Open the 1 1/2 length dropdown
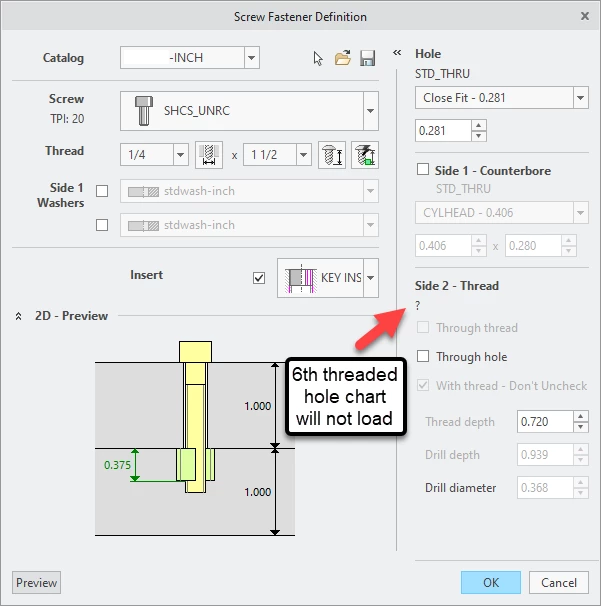 tap(304, 155)
